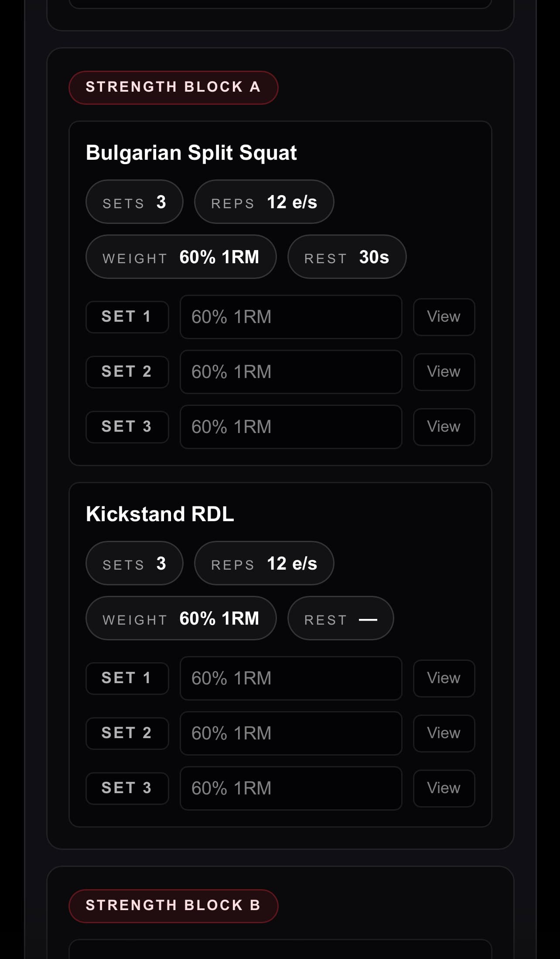Image resolution: width=560 pixels, height=959 pixels.
Task: Click the WEIGHT 60% 1RM chip for Kickstand RDL
Action: pyautogui.click(x=181, y=618)
